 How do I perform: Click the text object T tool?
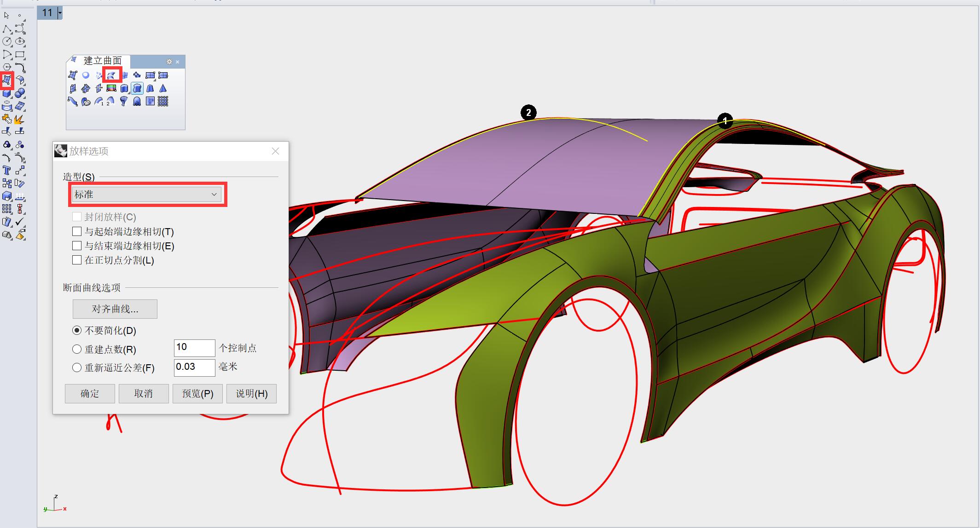[6, 171]
